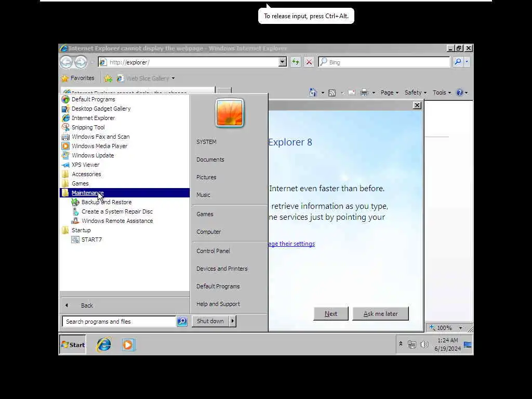Screen dimensions: 532x399
Task: Open the Page menu
Action: coord(390,92)
